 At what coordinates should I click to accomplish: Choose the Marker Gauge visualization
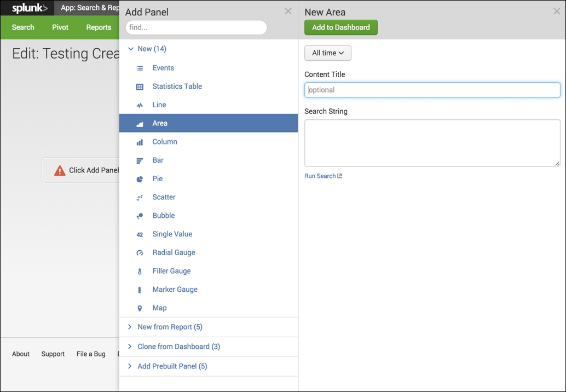pyautogui.click(x=175, y=289)
